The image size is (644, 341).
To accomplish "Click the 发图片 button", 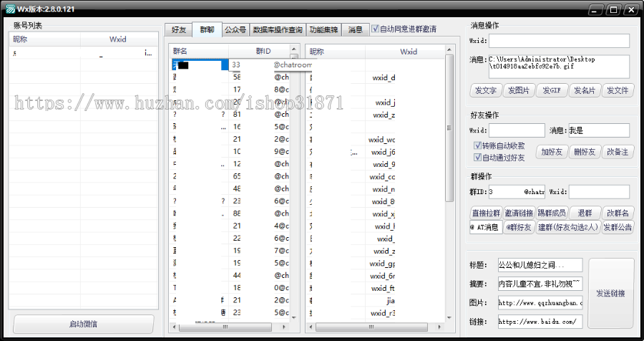I will (x=519, y=90).
